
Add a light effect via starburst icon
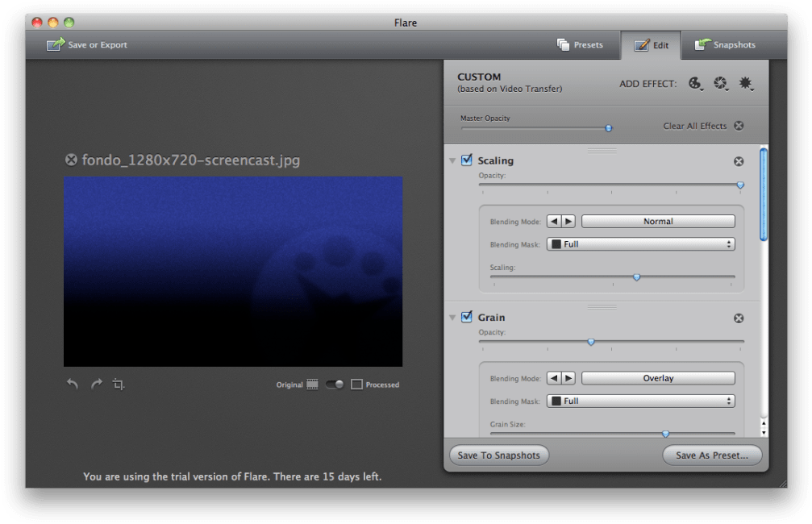746,83
